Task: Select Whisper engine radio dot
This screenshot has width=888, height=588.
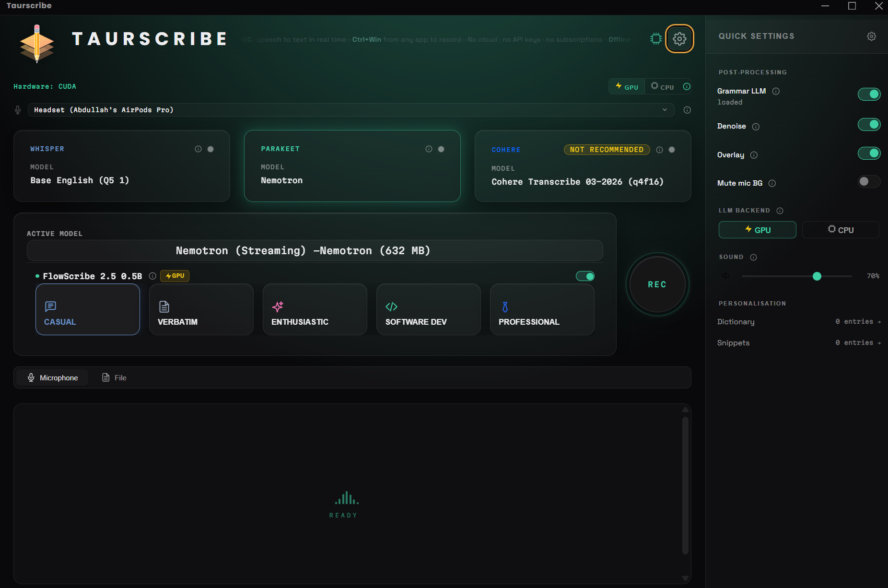Action: (210, 149)
